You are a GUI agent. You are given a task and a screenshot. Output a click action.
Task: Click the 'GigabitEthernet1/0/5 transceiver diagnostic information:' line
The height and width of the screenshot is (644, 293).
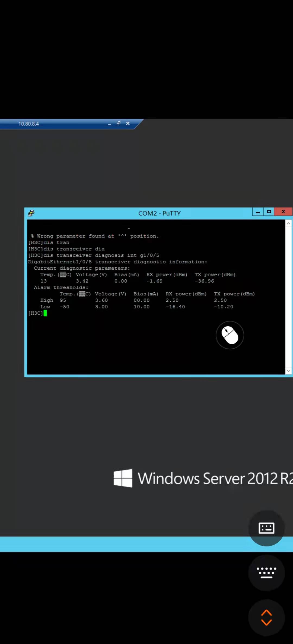[x=117, y=262]
